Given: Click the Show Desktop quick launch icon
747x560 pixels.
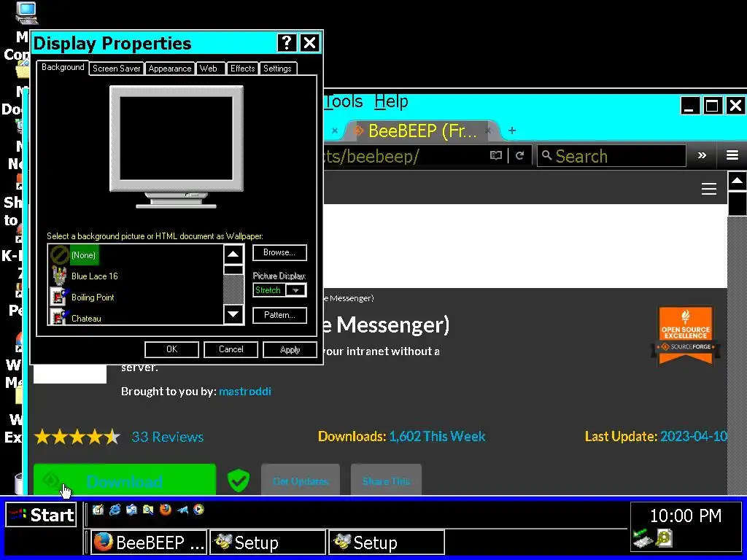Looking at the screenshot, I should (98, 510).
